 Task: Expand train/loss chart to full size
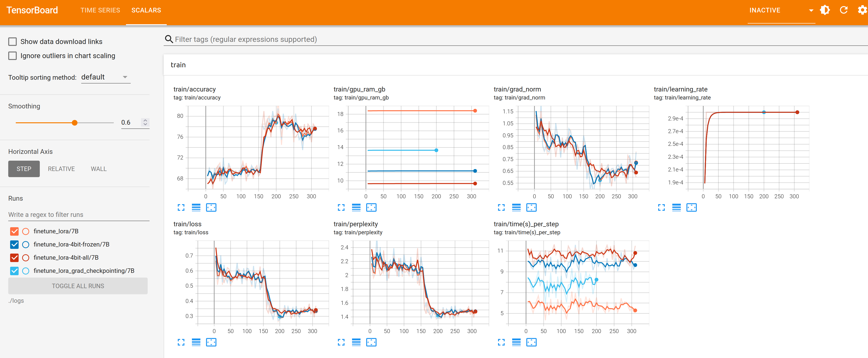pos(181,342)
